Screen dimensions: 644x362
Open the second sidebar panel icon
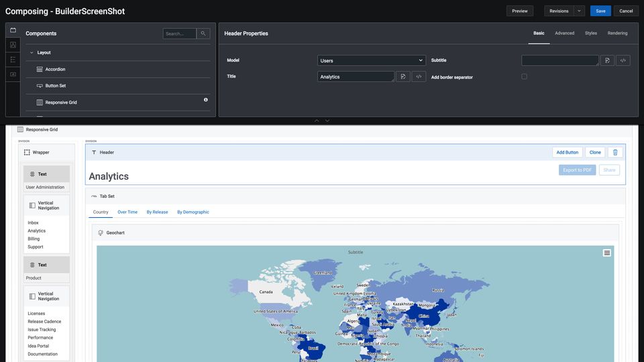pyautogui.click(x=13, y=45)
